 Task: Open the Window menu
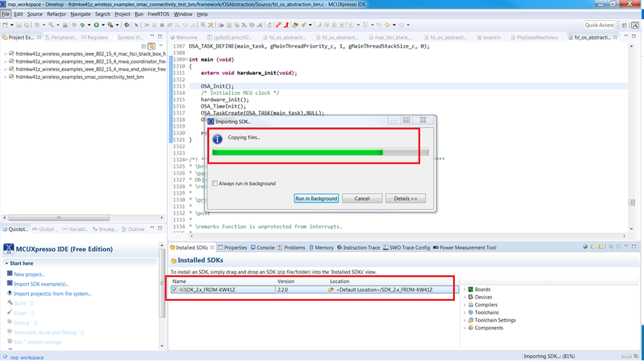click(183, 14)
